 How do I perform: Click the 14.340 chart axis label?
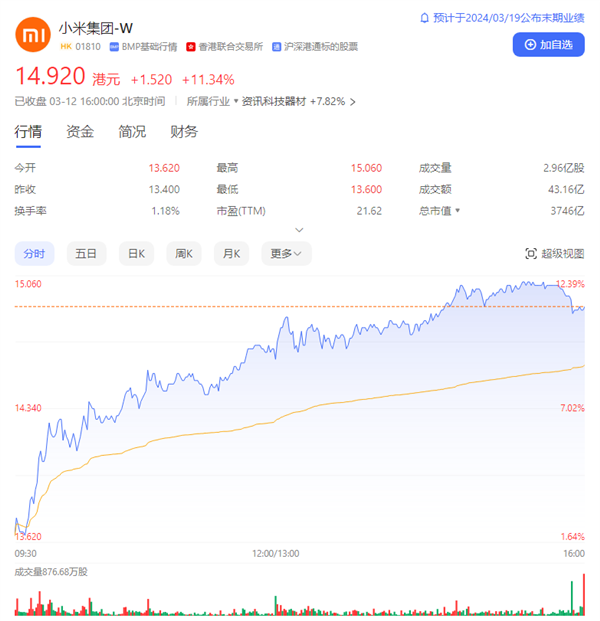(28, 408)
